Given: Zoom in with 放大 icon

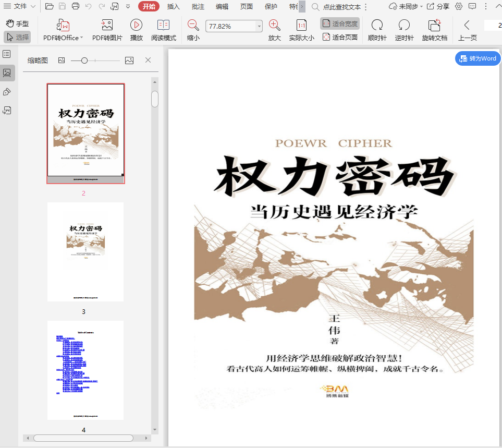Looking at the screenshot, I should (274, 25).
